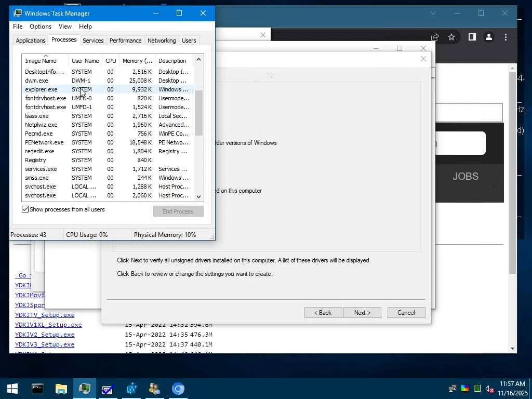The image size is (532, 399).
Task: Click the green square tray icon
Action: click(477, 389)
